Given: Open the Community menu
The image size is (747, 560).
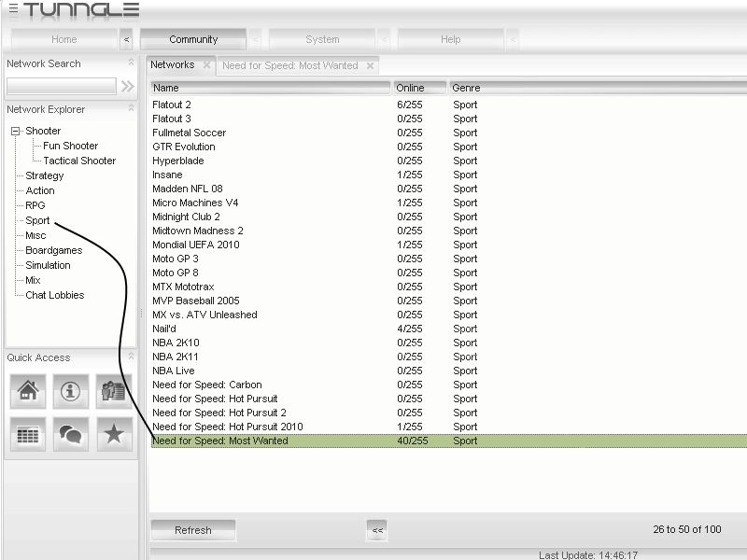Looking at the screenshot, I should [193, 40].
